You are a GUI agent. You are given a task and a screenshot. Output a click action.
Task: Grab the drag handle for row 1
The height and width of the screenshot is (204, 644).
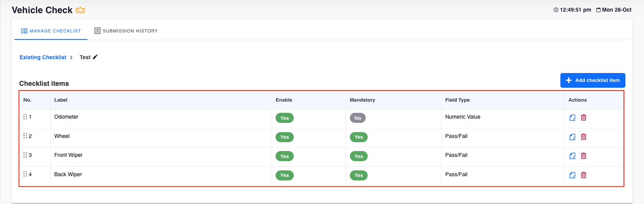coord(25,117)
